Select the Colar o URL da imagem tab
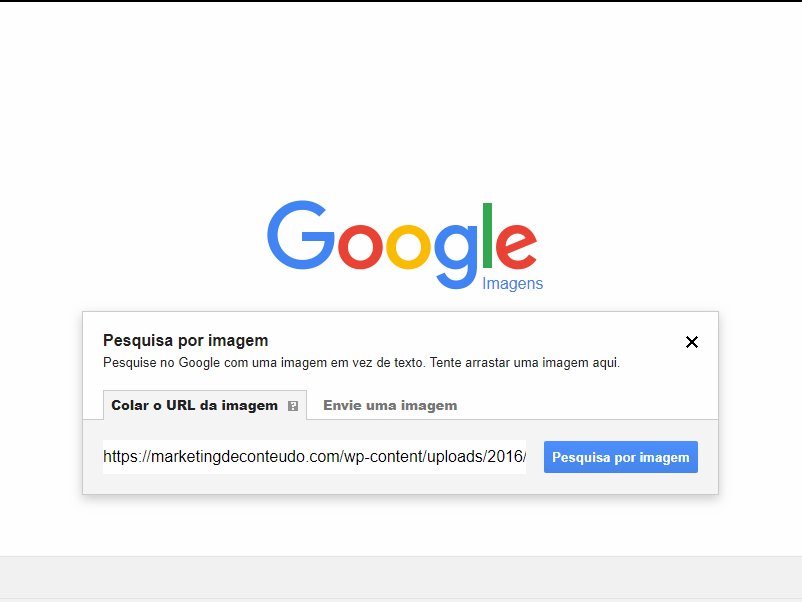This screenshot has width=802, height=602. coord(205,405)
